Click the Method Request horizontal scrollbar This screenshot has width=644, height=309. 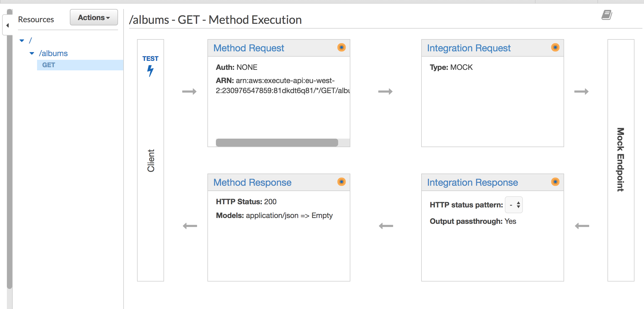[x=277, y=143]
